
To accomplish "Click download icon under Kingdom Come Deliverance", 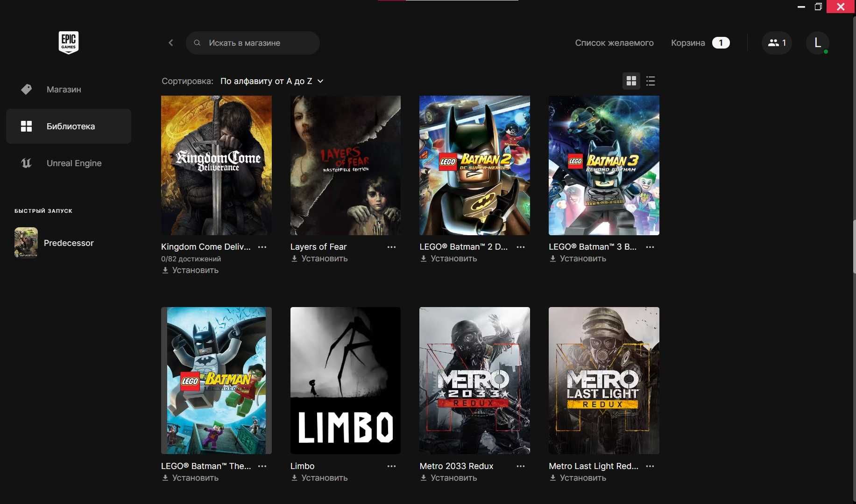I will [x=165, y=270].
